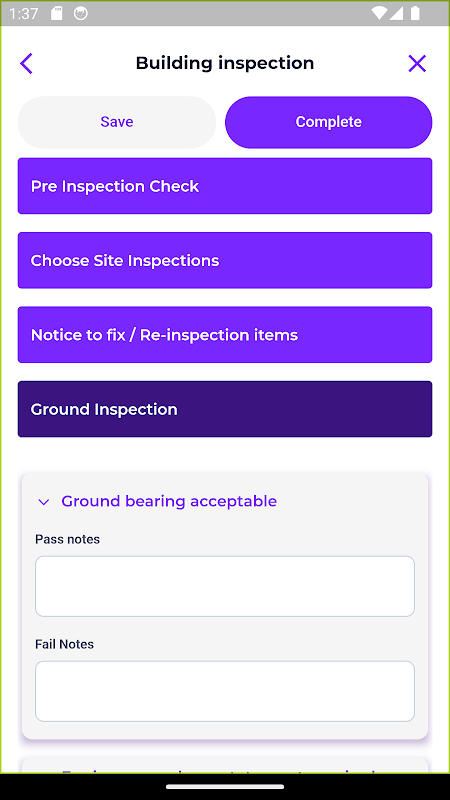Collapse the Ground Inspection section

(225, 409)
